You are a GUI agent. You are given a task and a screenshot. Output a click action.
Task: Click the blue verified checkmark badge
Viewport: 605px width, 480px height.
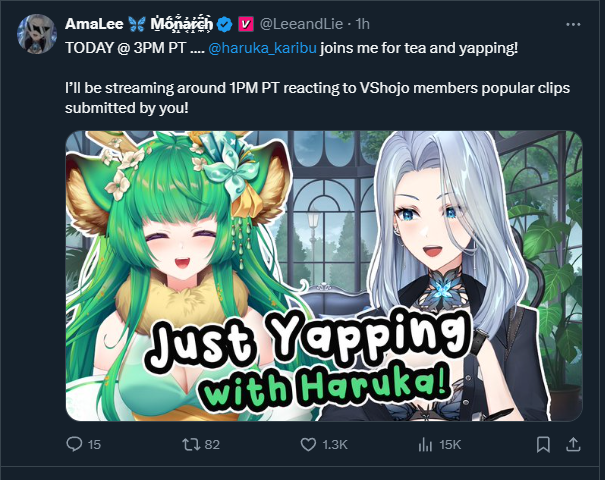pyautogui.click(x=225, y=24)
